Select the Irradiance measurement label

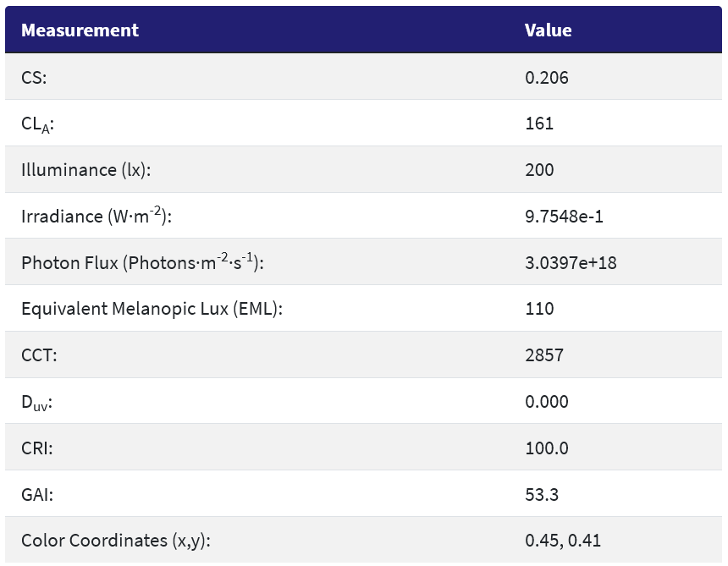(x=97, y=216)
